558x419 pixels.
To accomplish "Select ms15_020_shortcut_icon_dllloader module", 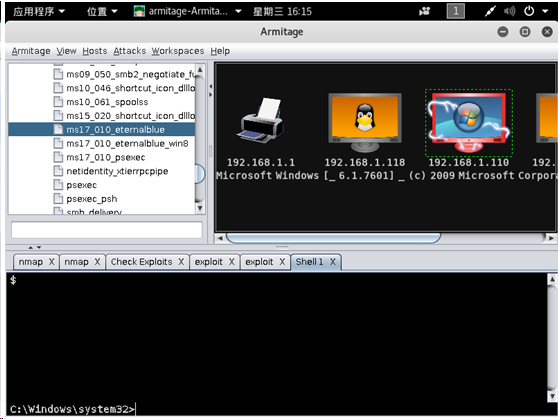I will coord(131,115).
